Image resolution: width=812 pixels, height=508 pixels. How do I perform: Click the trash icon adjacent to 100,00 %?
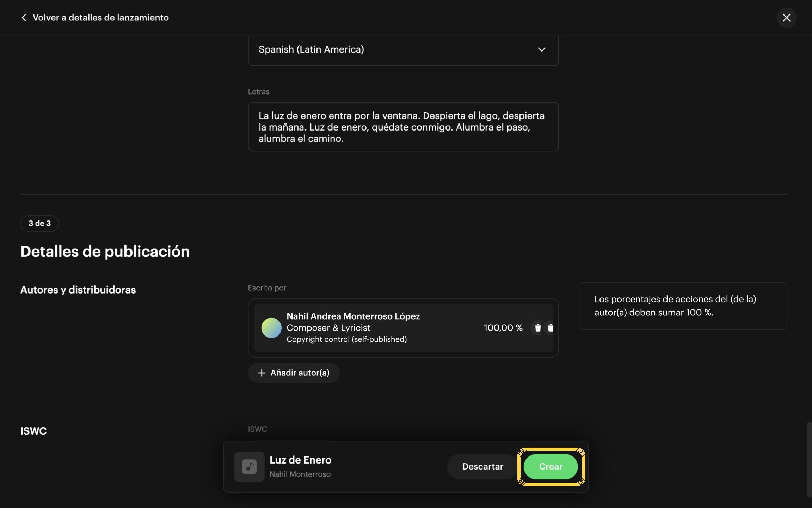(537, 328)
